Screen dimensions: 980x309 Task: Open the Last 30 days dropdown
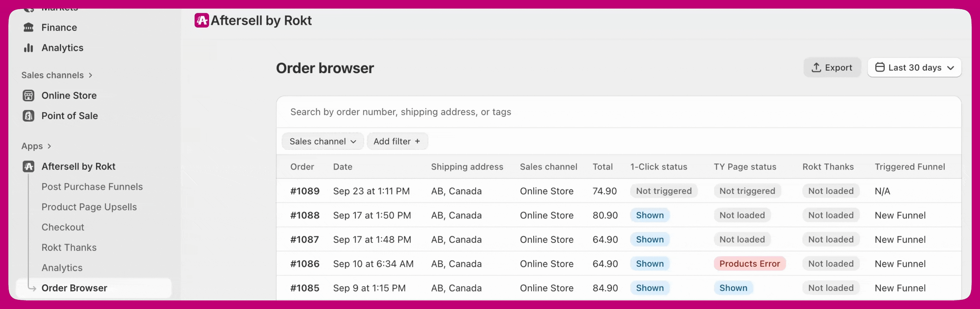click(x=914, y=68)
